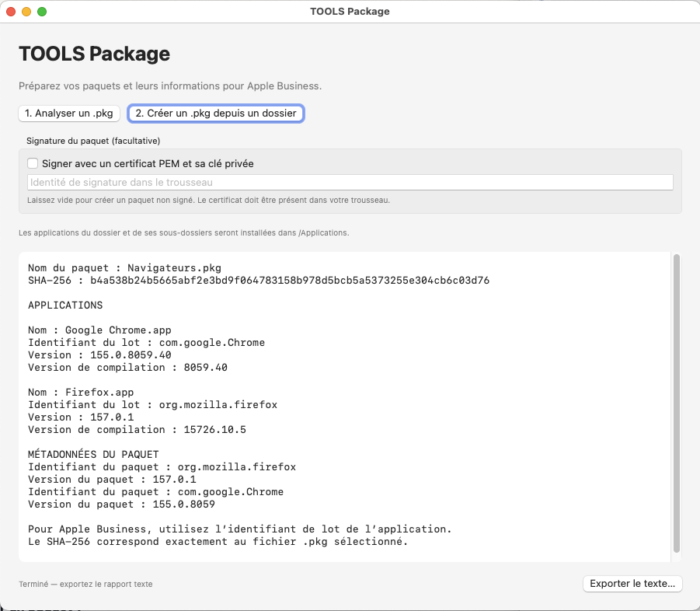This screenshot has height=611, width=700.
Task: Click "Identifiant du lot : org.mozilla.firefox"
Action: click(153, 405)
